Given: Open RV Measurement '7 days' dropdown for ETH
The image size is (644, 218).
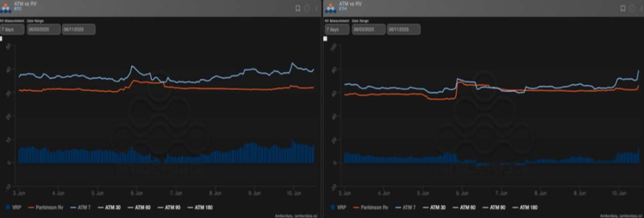Looking at the screenshot, I should [x=337, y=29].
